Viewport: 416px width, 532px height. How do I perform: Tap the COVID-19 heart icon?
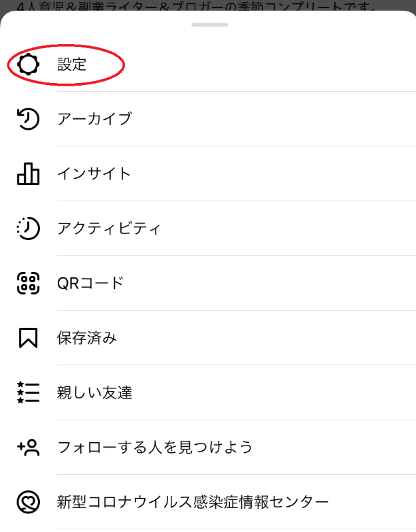(28, 501)
